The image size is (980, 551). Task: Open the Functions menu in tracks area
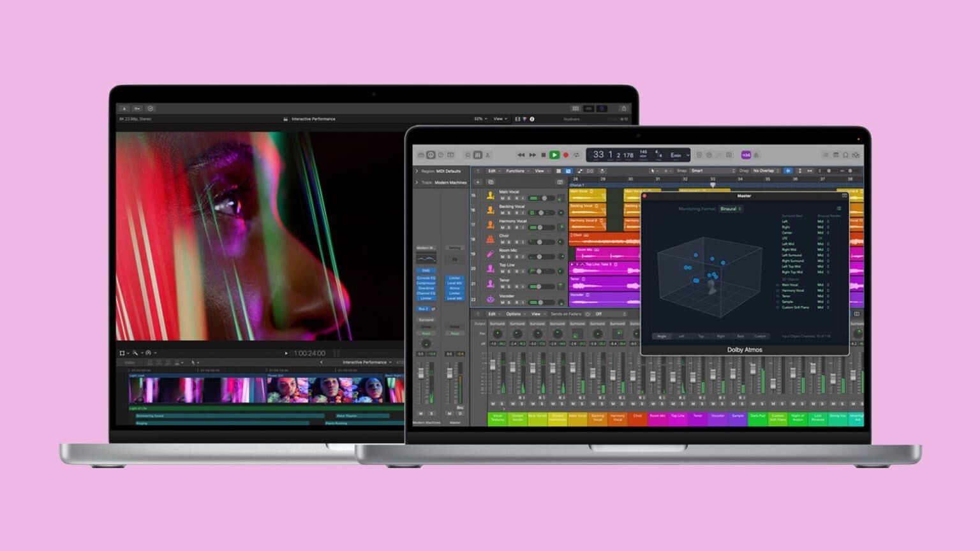516,171
